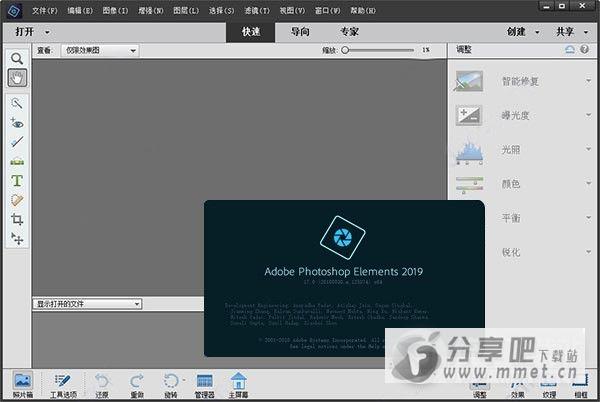
Task: Switch to the 专家 expert tab
Action: pos(349,32)
